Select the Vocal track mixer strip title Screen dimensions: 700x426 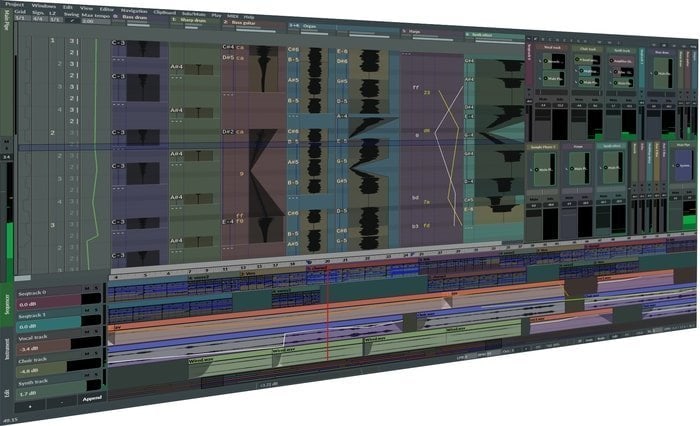552,47
